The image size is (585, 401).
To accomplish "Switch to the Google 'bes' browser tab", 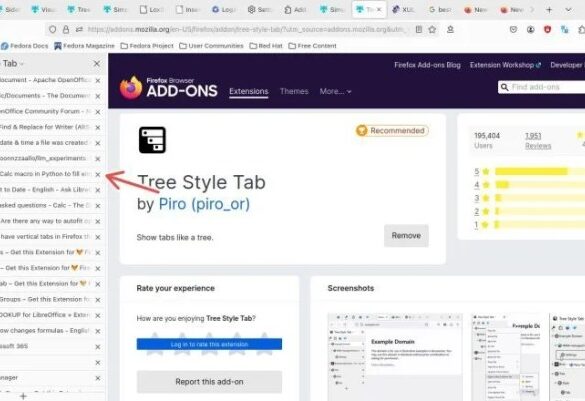I will [439, 10].
